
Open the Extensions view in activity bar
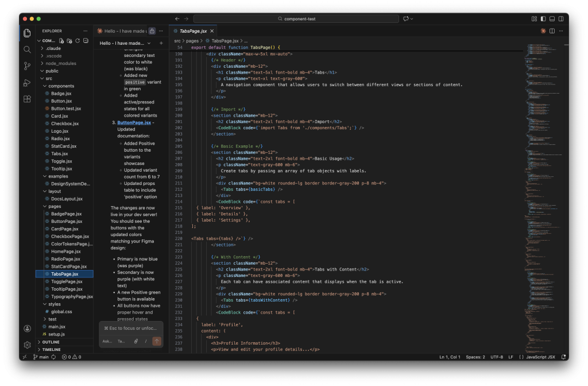pyautogui.click(x=27, y=99)
